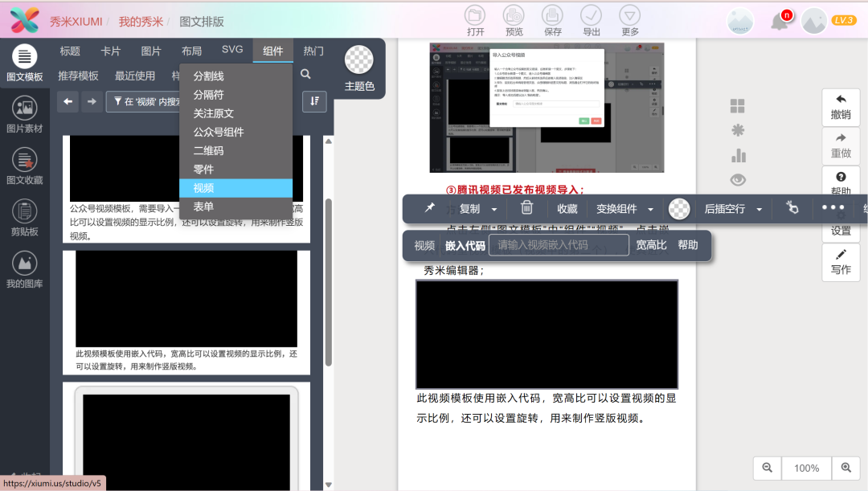
Task: Click the template list scrollbar
Action: pyautogui.click(x=328, y=282)
